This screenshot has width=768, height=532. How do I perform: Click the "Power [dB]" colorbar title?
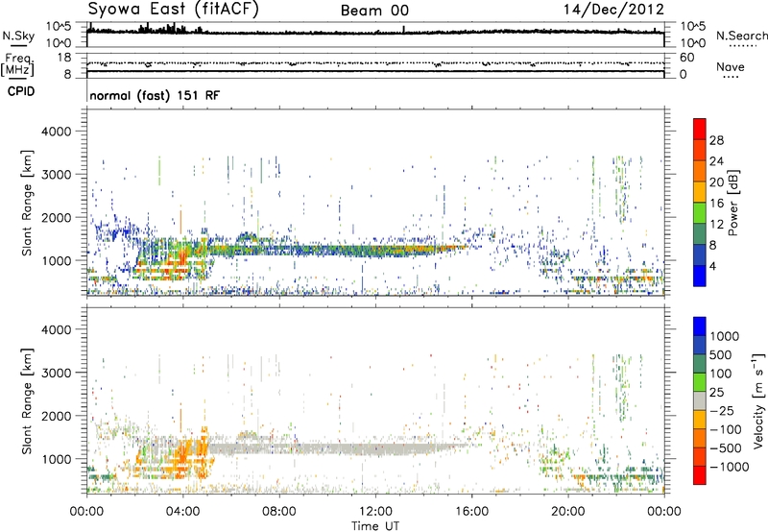pos(733,203)
